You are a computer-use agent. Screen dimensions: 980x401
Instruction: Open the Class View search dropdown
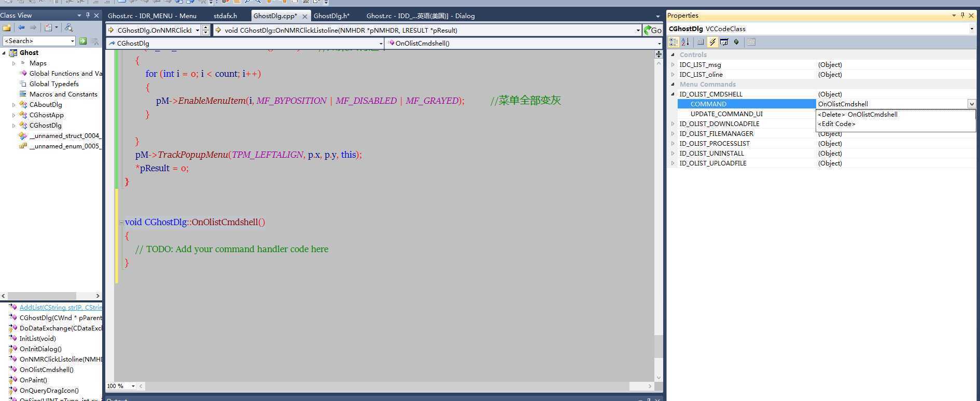pyautogui.click(x=72, y=41)
